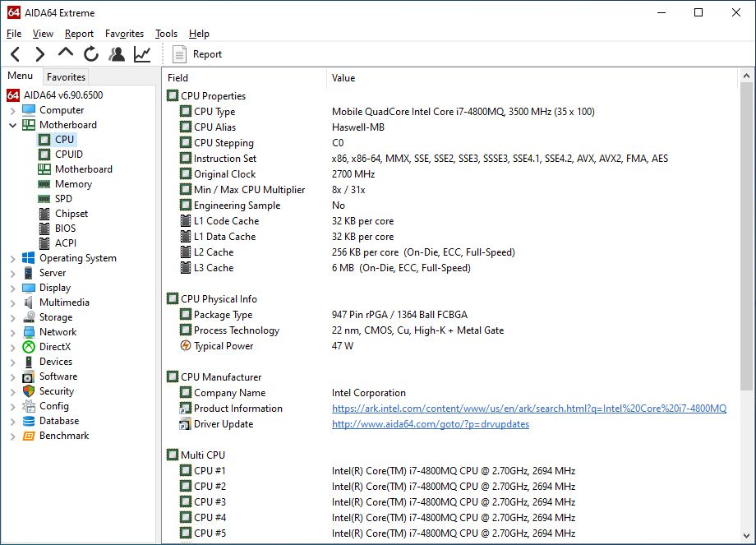
Task: Click scrollbar up arrow in details pane
Action: click(x=746, y=76)
